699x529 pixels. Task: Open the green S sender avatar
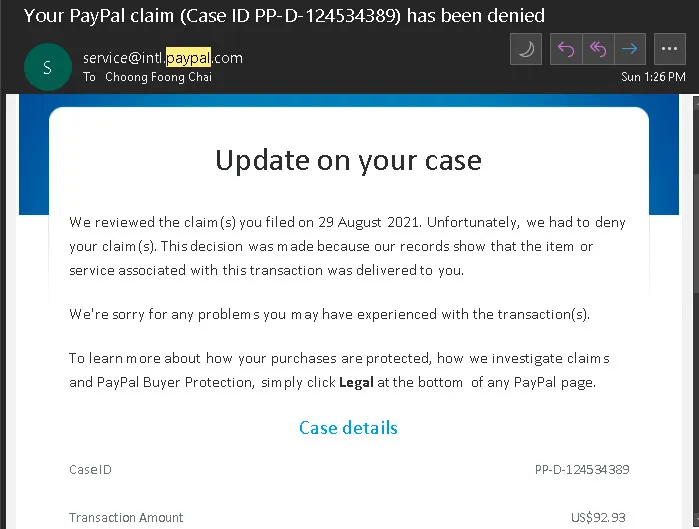[48, 67]
